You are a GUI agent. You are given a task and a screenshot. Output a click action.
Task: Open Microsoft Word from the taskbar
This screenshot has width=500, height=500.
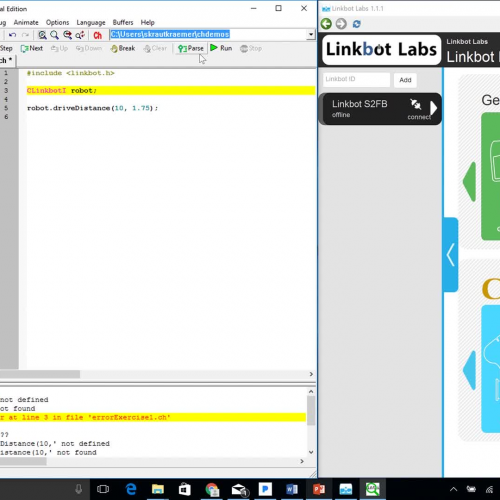(292, 489)
